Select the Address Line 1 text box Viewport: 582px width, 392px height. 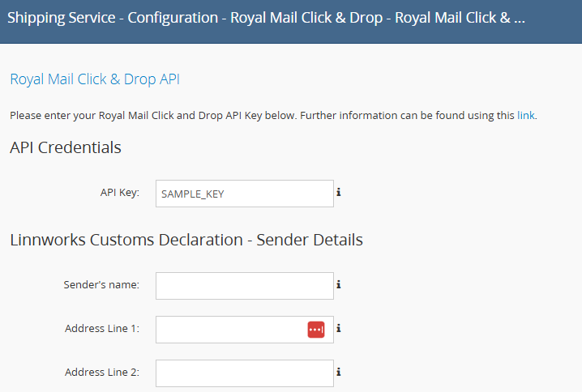click(230, 330)
